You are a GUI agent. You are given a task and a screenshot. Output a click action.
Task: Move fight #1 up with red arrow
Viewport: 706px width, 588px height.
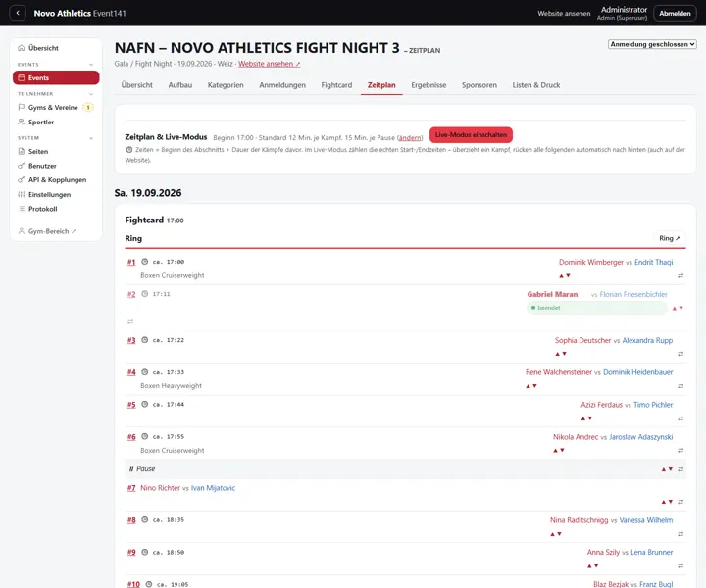pos(561,275)
